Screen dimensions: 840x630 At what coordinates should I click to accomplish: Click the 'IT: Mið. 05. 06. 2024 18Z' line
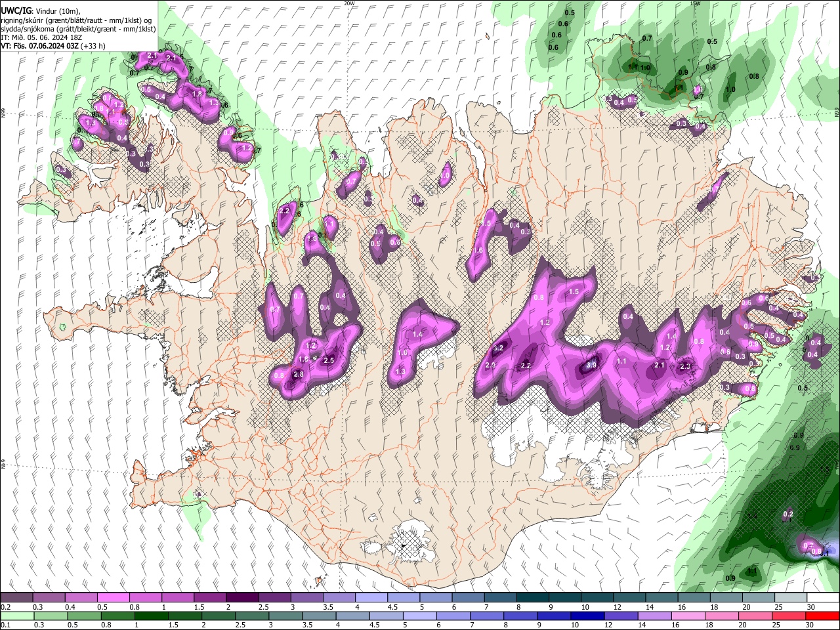click(41, 37)
